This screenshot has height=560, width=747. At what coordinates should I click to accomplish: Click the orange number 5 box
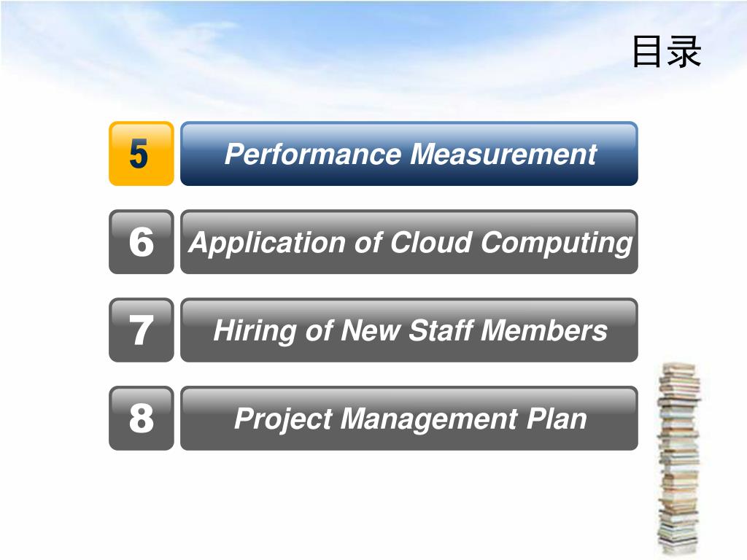pos(142,154)
